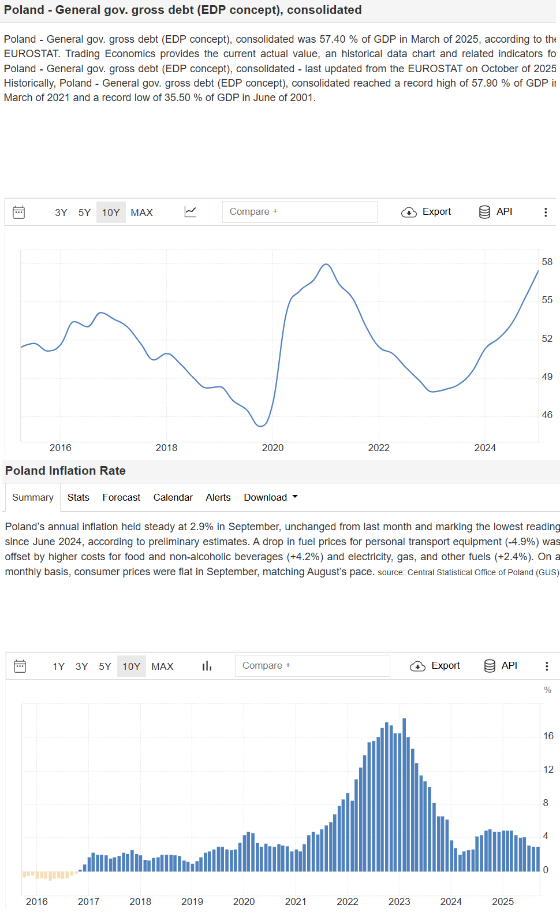
Task: Click Export cloud icon on debt chart
Action: (409, 213)
